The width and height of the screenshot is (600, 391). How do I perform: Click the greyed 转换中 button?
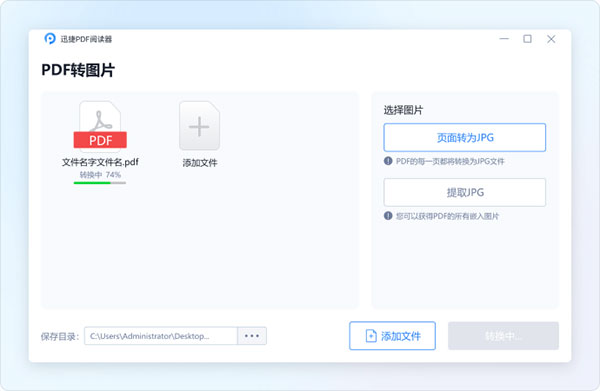pos(503,336)
